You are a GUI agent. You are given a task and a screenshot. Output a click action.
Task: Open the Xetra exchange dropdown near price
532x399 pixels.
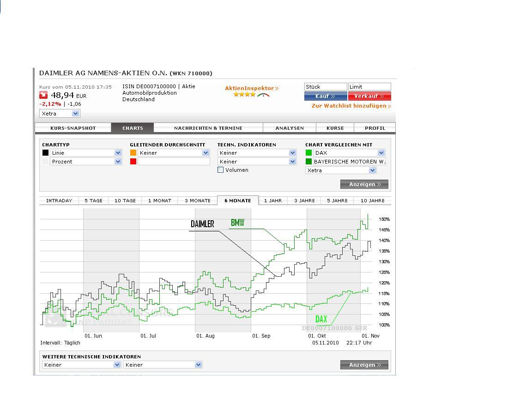click(60, 114)
